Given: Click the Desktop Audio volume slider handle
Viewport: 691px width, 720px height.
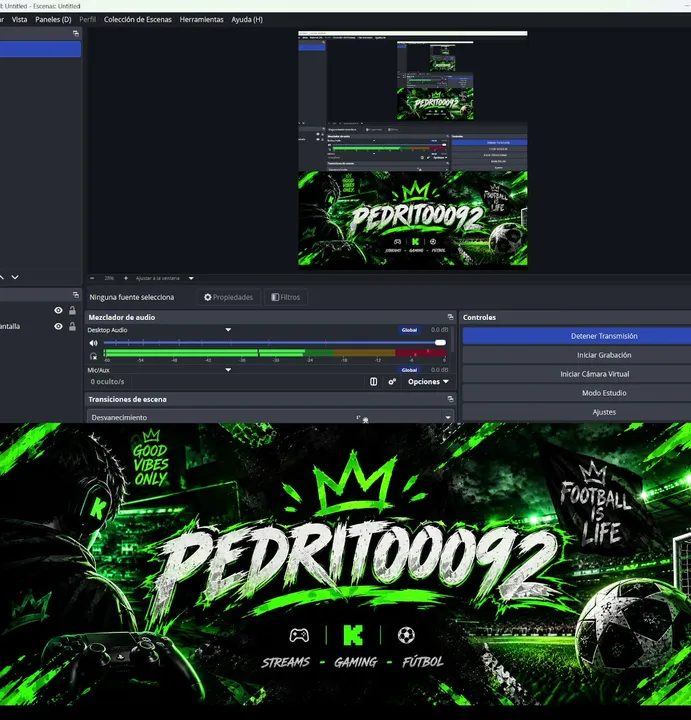Looking at the screenshot, I should [440, 343].
